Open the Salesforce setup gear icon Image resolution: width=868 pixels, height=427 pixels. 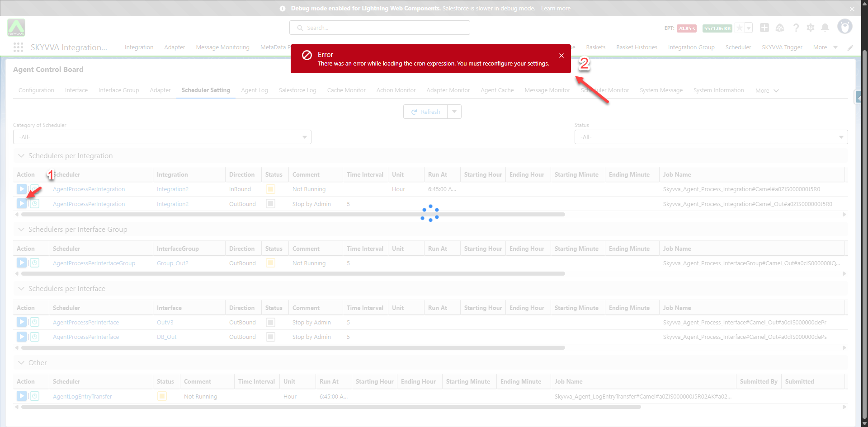coord(811,28)
